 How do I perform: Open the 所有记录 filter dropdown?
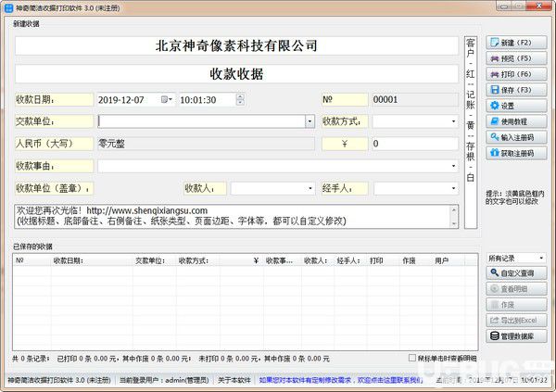click(516, 259)
